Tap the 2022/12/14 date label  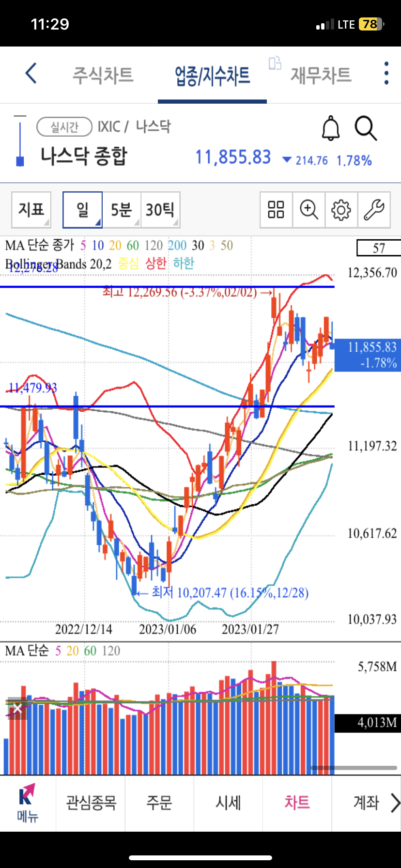pyautogui.click(x=83, y=629)
